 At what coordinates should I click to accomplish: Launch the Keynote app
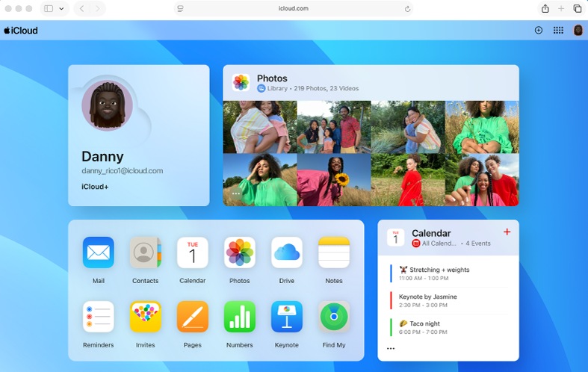287,317
